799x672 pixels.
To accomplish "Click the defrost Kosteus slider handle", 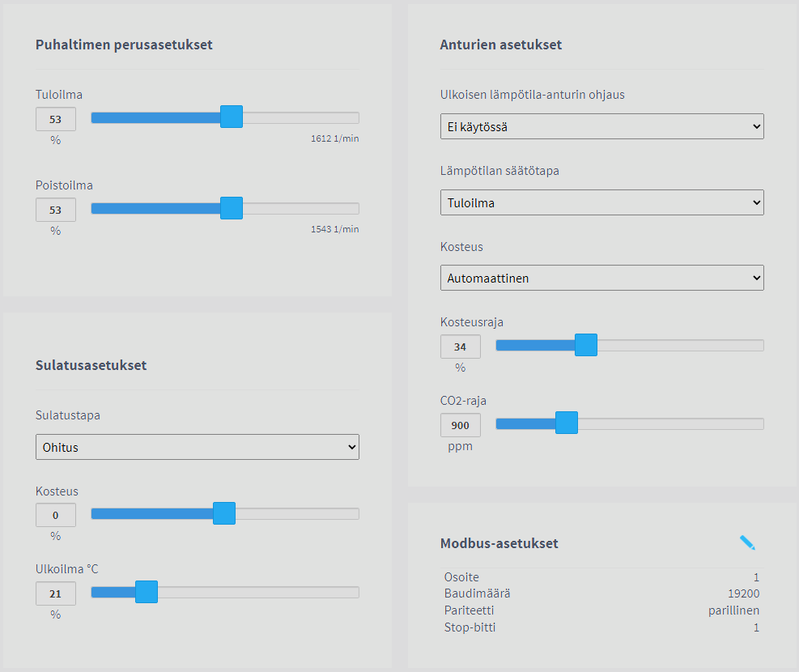I will 224,513.
